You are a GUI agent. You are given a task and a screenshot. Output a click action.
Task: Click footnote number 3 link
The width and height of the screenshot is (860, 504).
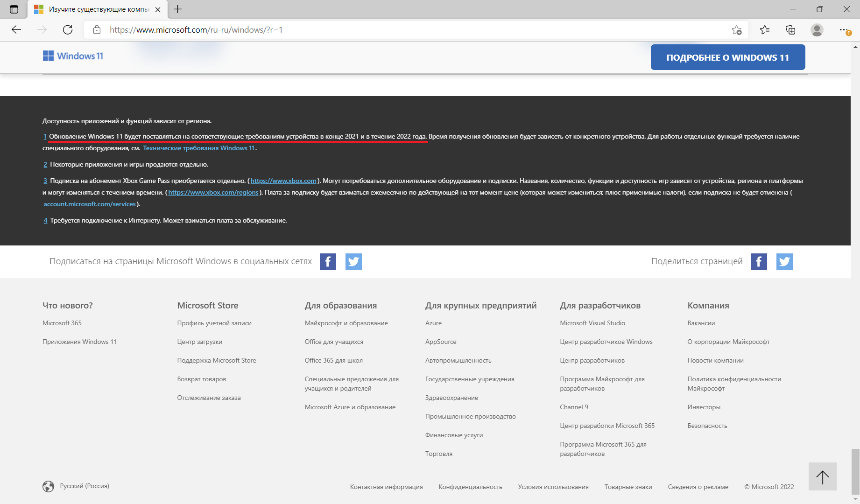coord(45,181)
